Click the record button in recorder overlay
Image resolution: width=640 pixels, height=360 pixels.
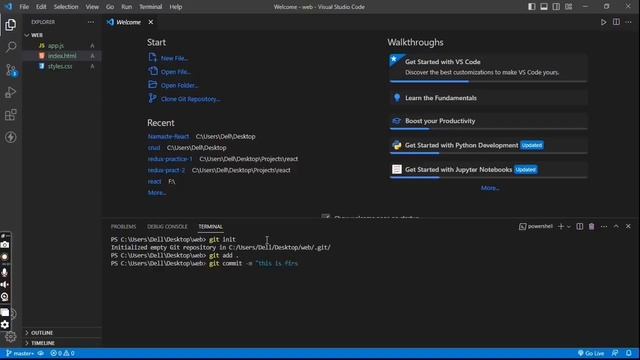5,257
